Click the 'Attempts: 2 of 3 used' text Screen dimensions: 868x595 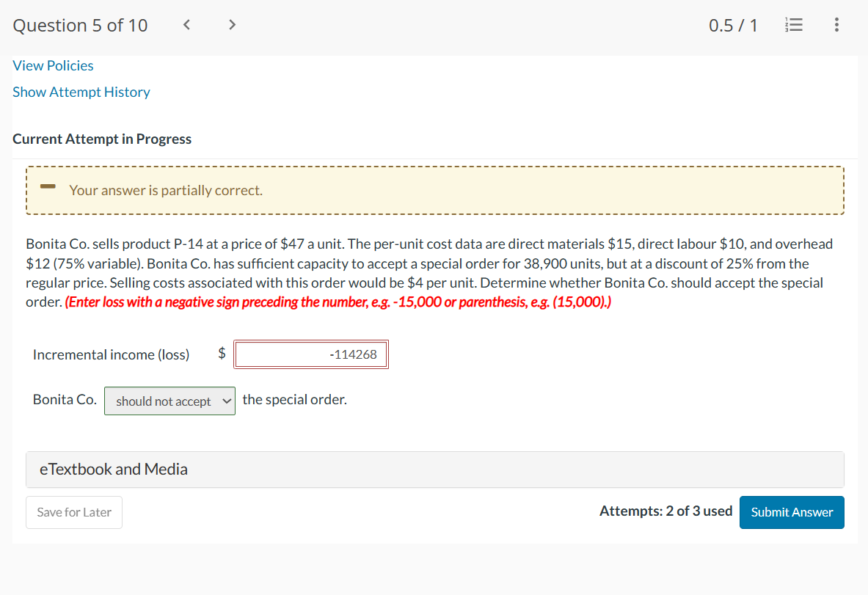point(665,511)
